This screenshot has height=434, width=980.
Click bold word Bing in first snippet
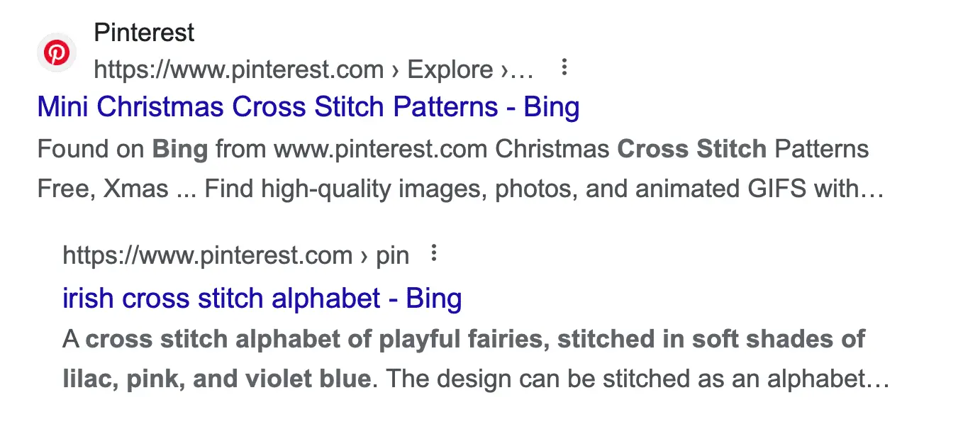coord(180,149)
